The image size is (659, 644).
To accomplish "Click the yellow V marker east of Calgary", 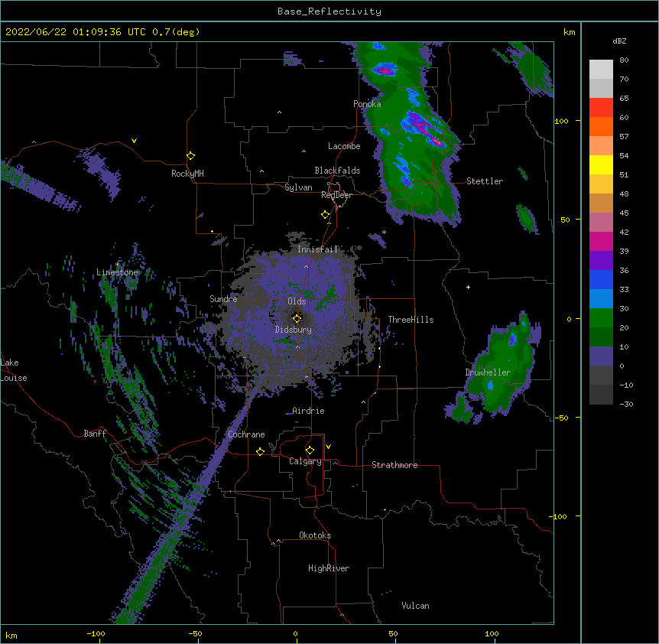I will coord(328,447).
